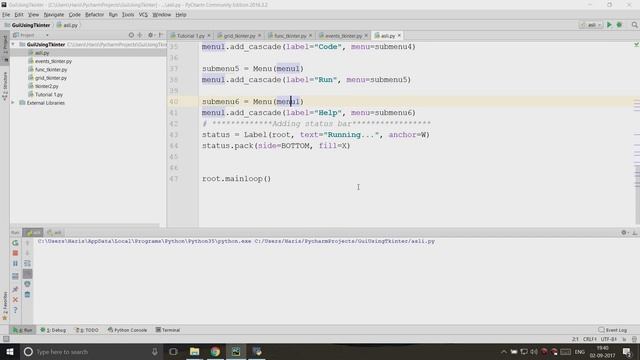Run the program with the green play icon

609,25
